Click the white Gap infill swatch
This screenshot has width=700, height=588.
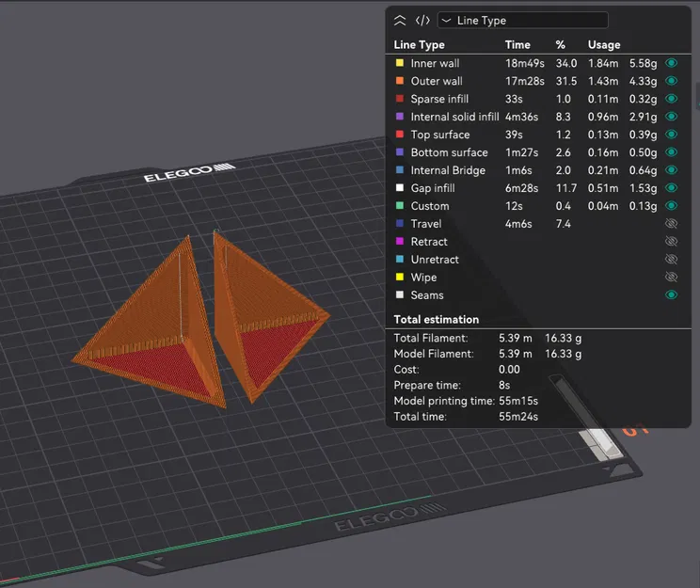(400, 188)
